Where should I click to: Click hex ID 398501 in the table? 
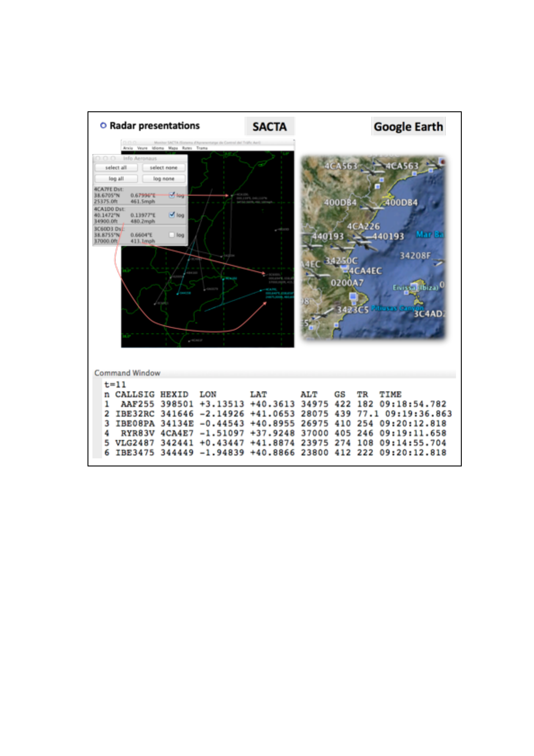tap(177, 404)
